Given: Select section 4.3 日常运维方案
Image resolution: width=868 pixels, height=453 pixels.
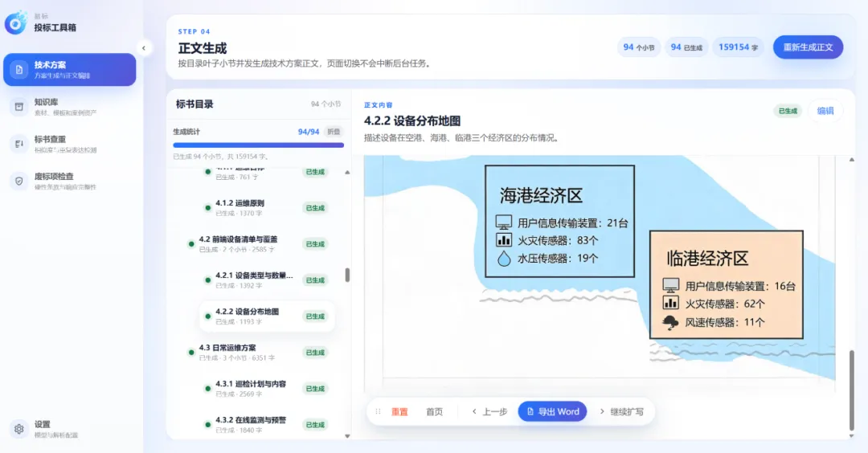Looking at the screenshot, I should click(257, 353).
